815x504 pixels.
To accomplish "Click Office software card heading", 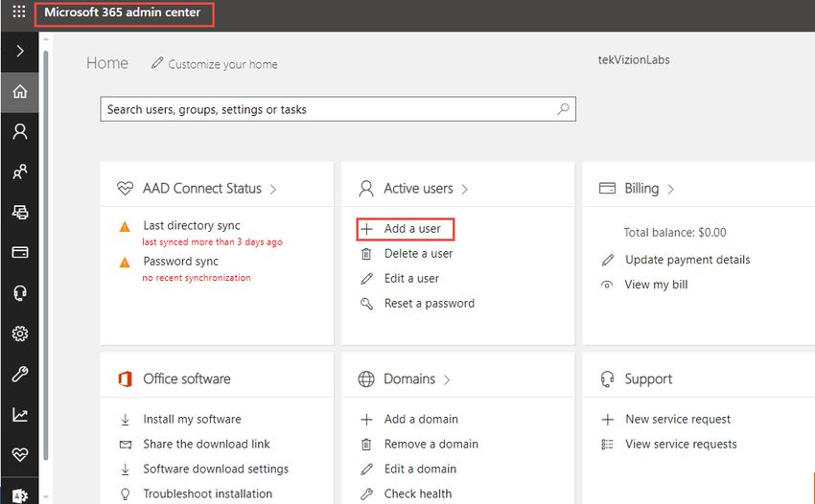I will [187, 378].
